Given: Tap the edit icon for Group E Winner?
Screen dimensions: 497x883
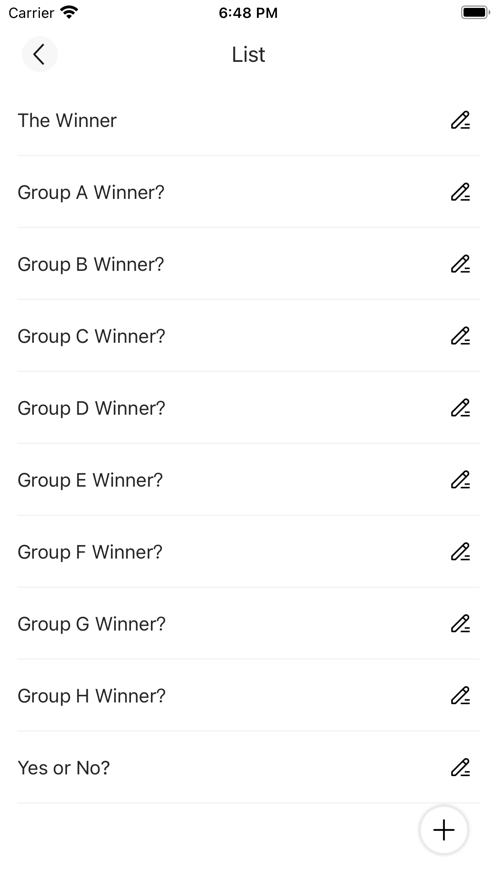Looking at the screenshot, I should point(460,480).
